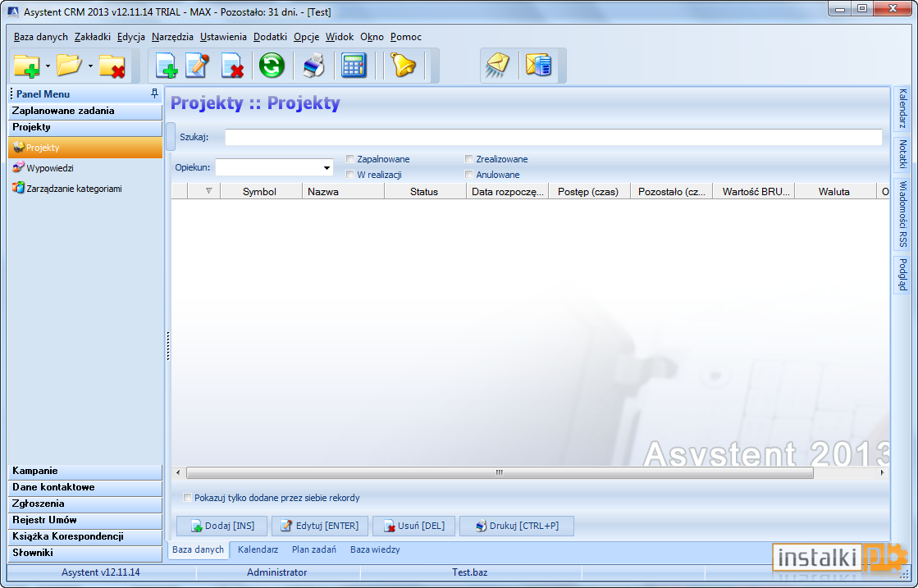Switch to Kalendarz bottom tab

[x=258, y=550]
